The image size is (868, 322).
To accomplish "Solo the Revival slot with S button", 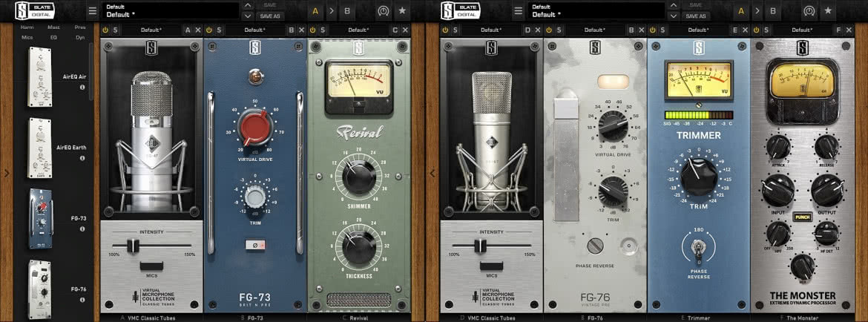I will [323, 30].
